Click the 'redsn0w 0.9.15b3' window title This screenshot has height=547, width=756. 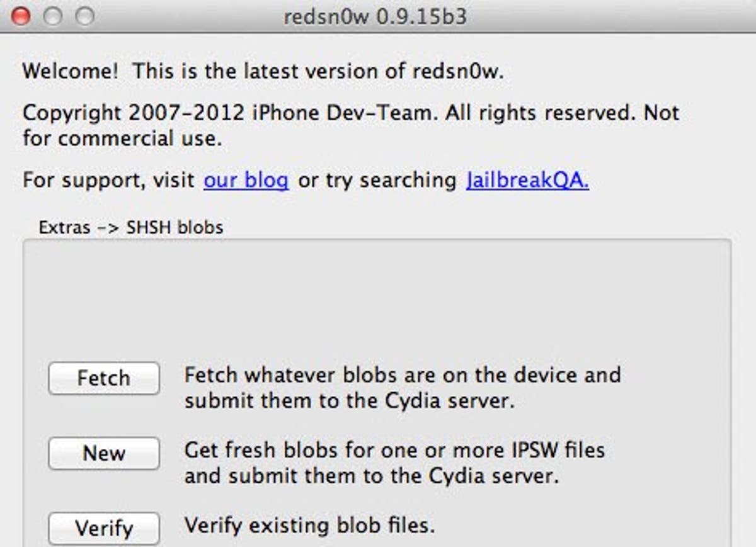375,16
